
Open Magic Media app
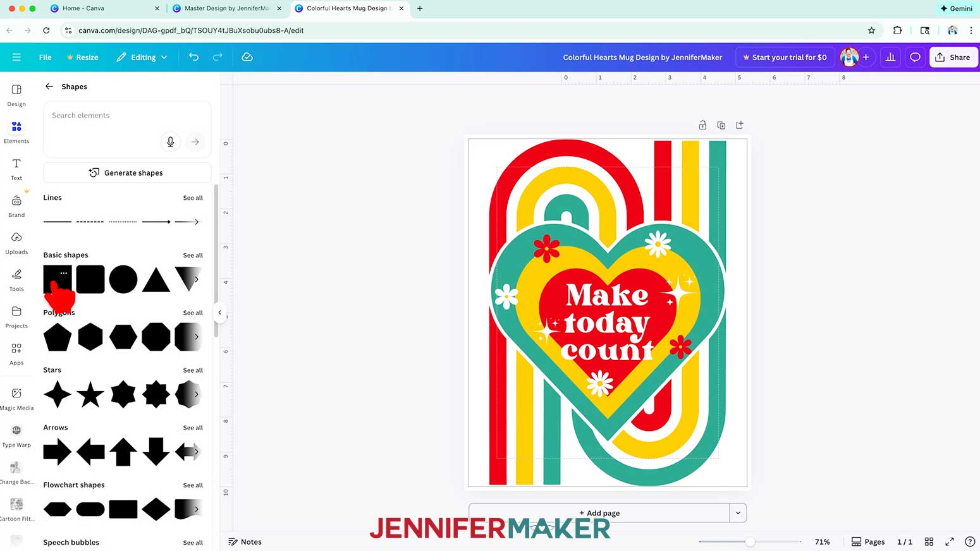tap(16, 399)
